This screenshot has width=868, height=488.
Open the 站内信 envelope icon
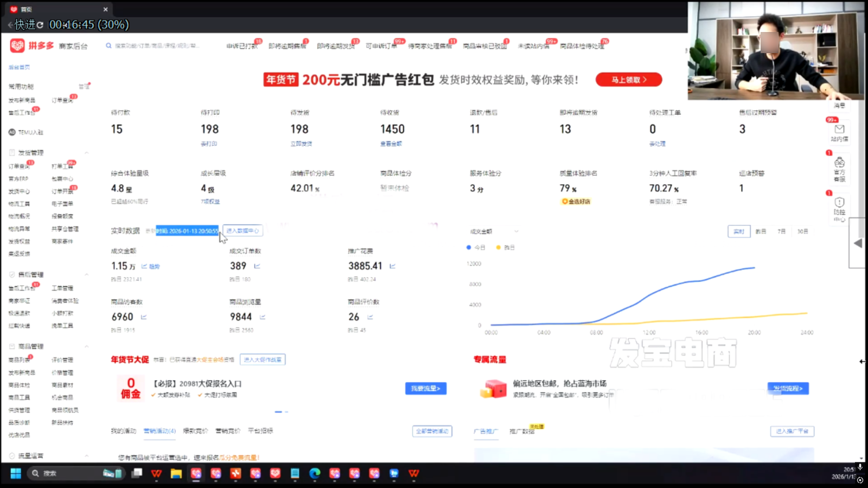[x=839, y=129]
